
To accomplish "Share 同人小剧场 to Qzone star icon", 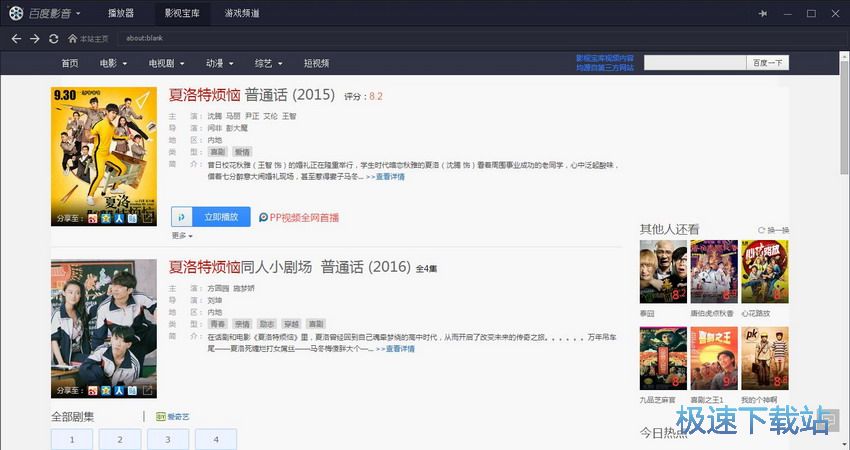I will click(106, 390).
